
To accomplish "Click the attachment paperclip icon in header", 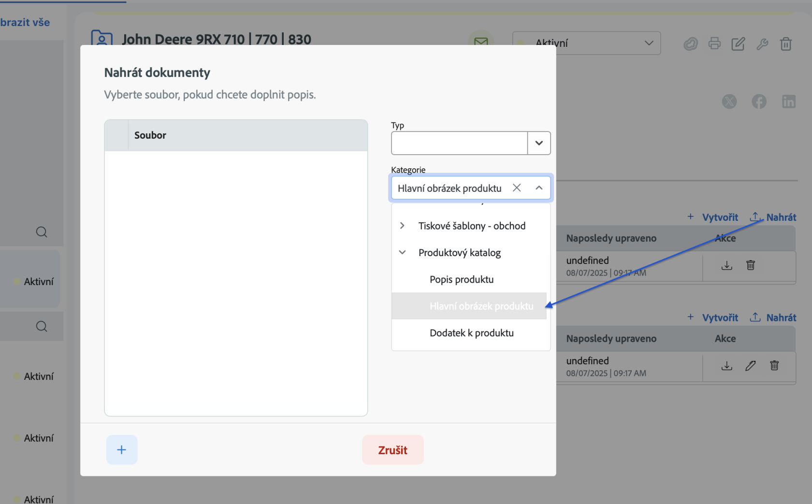I will pos(691,44).
